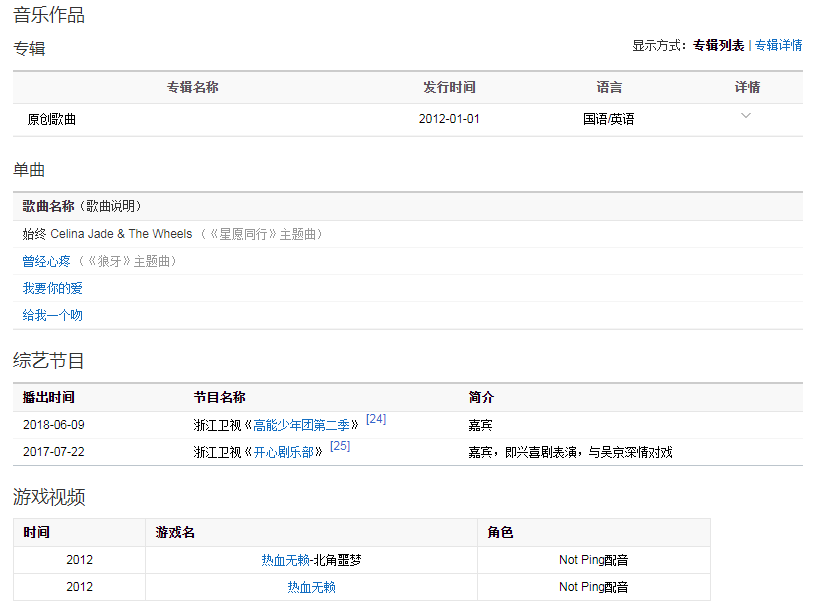The height and width of the screenshot is (614, 814).
Task: Click the 始终 Celina Jade & The Wheels entry
Action: (x=107, y=234)
